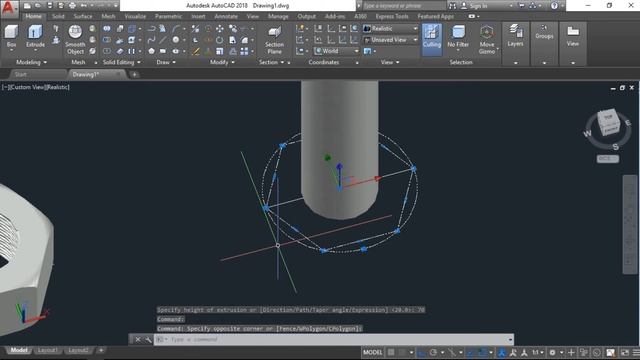Open the Home ribbon tab
640x360 pixels.
coord(33,16)
